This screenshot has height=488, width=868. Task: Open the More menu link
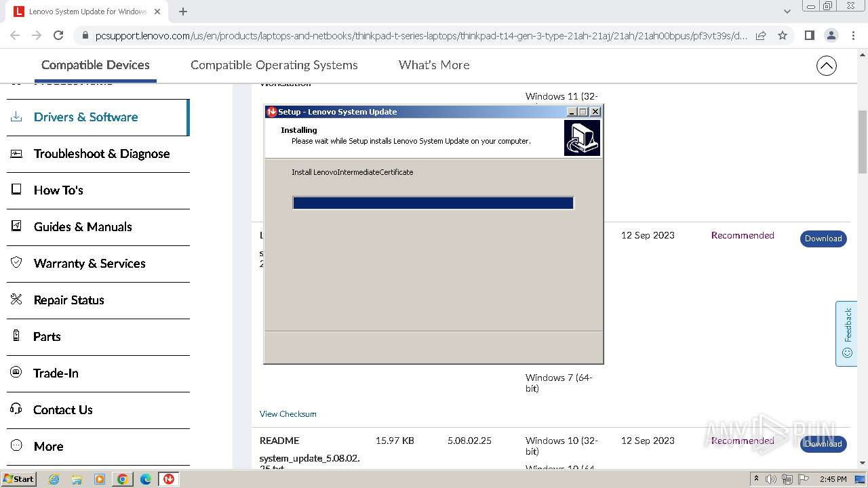pyautogui.click(x=48, y=446)
